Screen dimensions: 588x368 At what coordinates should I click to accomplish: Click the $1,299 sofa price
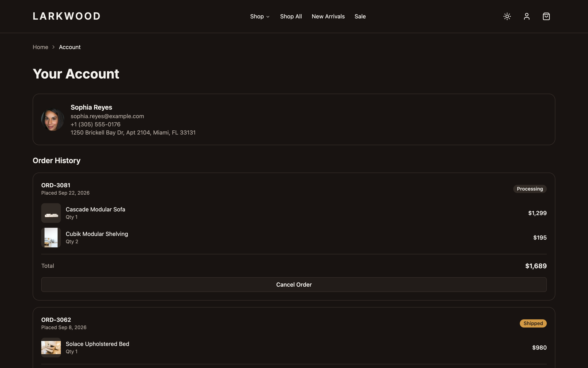tap(537, 213)
